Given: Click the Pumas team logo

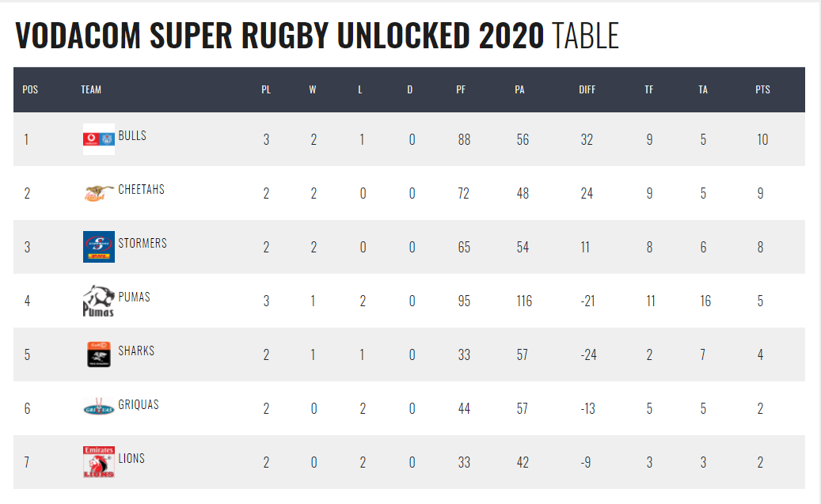Looking at the screenshot, I should 99,301.
